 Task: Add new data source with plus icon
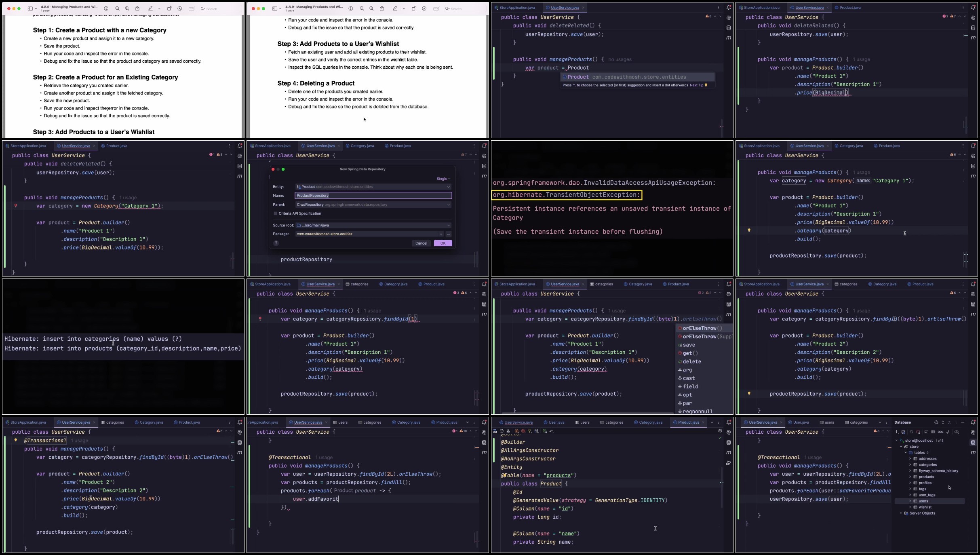[x=897, y=432]
